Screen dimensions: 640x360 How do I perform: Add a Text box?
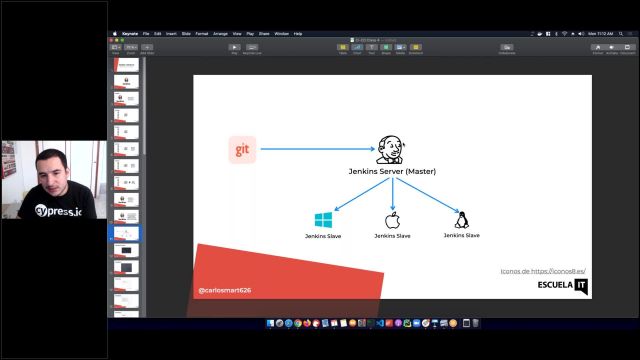[371, 47]
